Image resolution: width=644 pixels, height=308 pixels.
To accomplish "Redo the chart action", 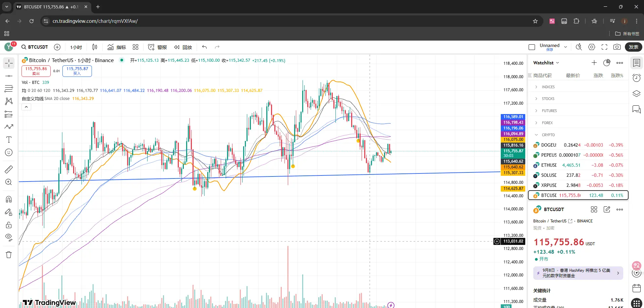I will click(x=217, y=47).
